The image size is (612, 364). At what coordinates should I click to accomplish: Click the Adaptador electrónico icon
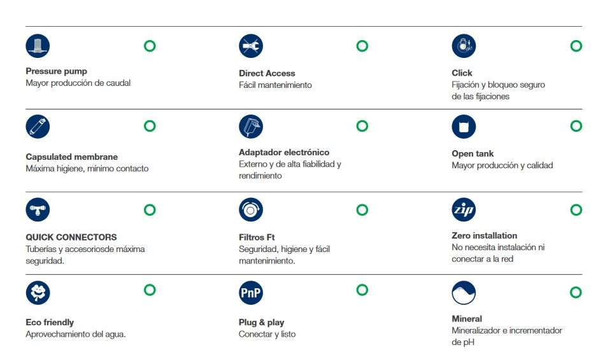[250, 126]
